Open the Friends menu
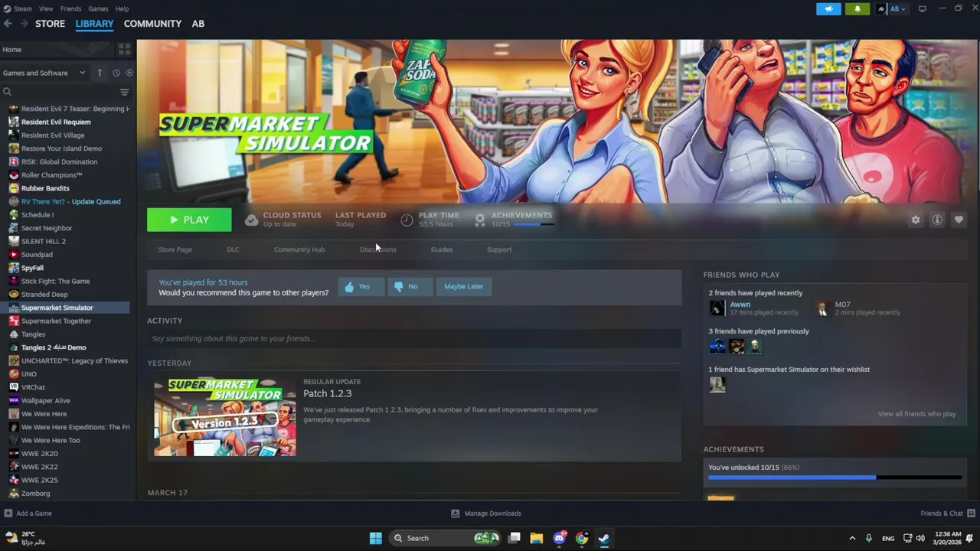 (x=70, y=8)
